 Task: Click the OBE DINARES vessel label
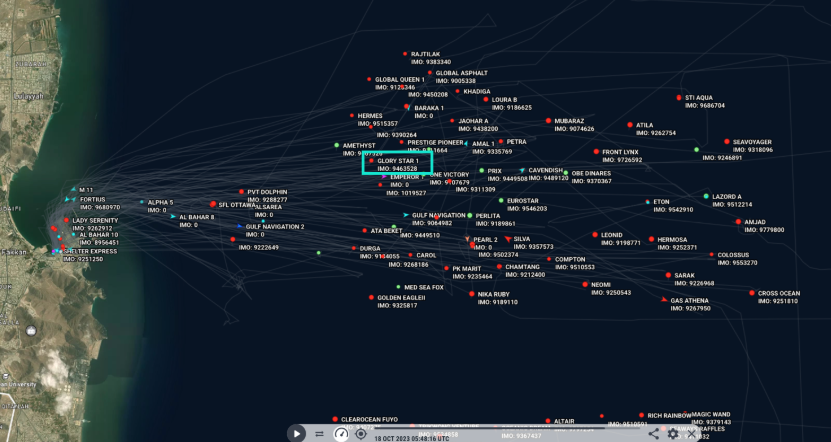[x=591, y=173]
